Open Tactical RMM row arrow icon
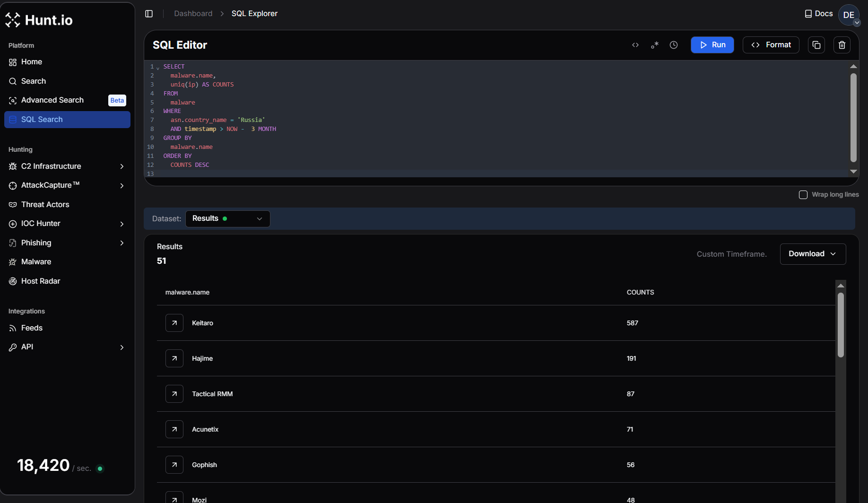 pyautogui.click(x=174, y=394)
